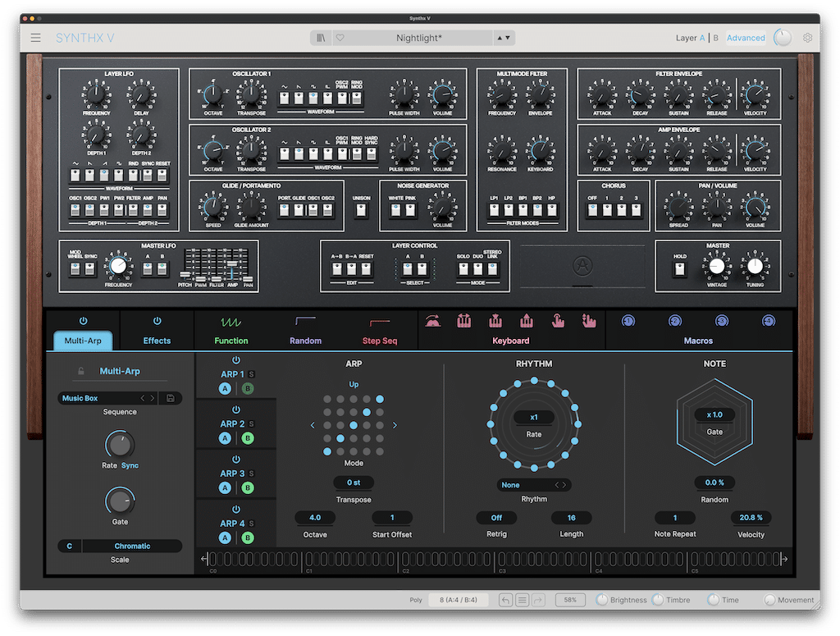Screen dimensions: 840x636
Task: Click the redo arrow in status bar
Action: pos(538,600)
